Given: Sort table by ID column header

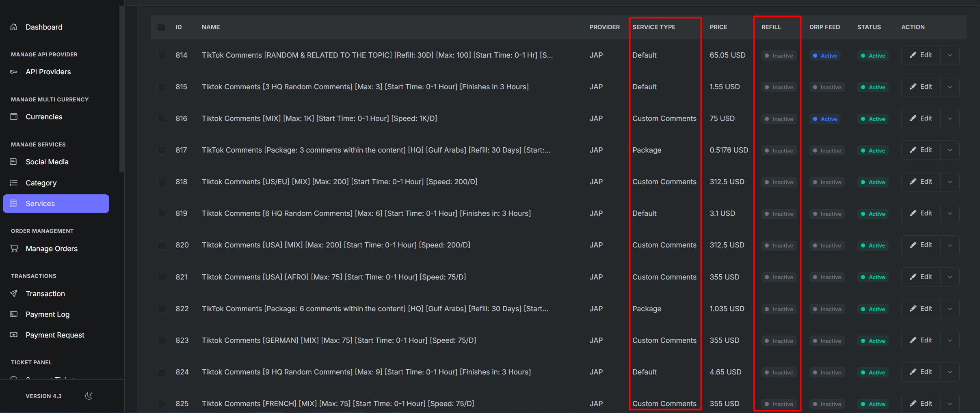Looking at the screenshot, I should click(x=179, y=27).
